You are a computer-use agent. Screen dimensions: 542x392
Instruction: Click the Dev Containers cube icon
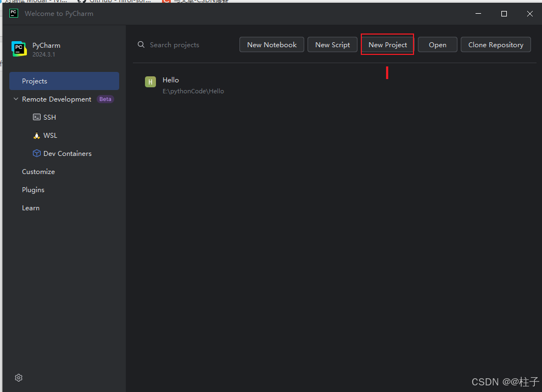tap(37, 153)
